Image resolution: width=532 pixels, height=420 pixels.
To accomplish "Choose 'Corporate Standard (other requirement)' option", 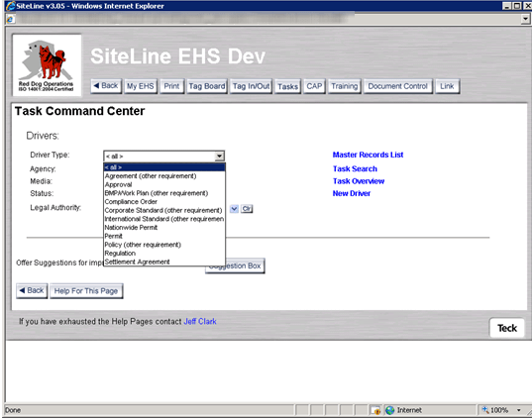I will pyautogui.click(x=164, y=210).
